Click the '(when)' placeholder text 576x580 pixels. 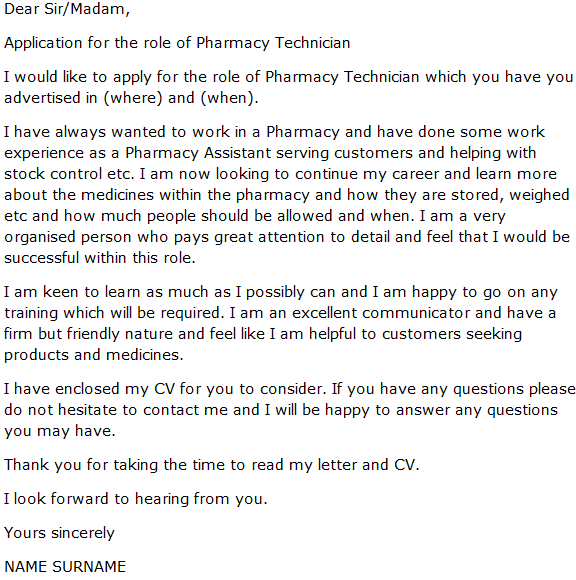coord(229,98)
